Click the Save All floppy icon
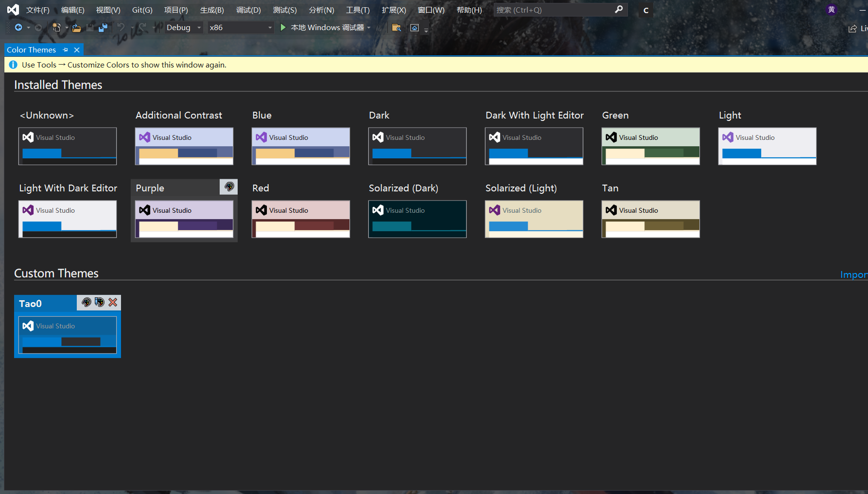Image resolution: width=868 pixels, height=494 pixels. point(103,28)
